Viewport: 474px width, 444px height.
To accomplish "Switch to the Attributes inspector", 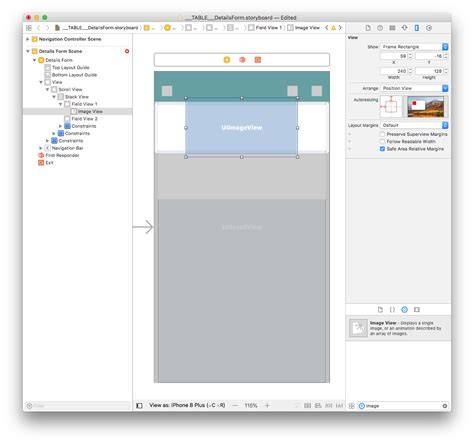I will 404,28.
